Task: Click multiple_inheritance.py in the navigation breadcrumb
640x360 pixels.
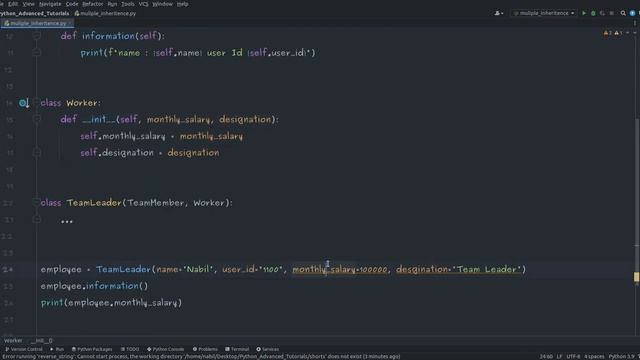Action: point(105,13)
